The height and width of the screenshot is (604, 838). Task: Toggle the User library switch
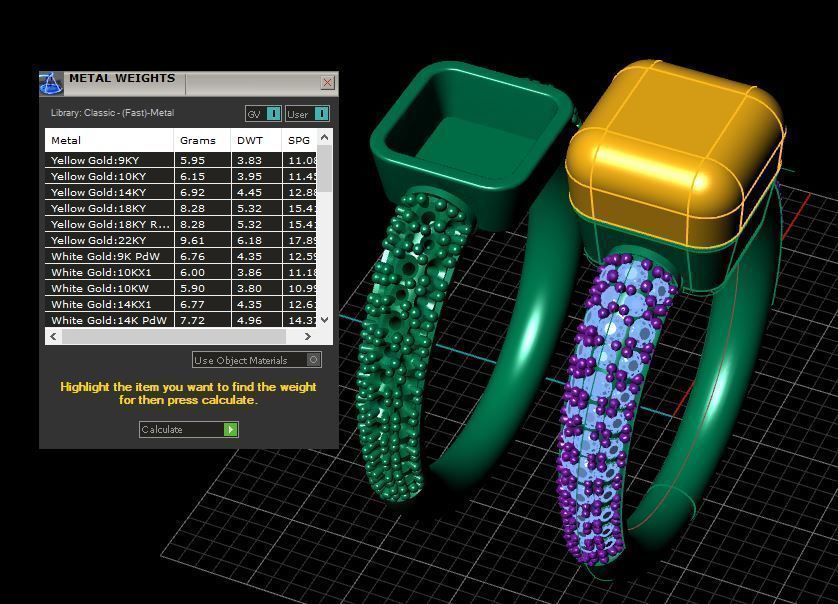(x=307, y=114)
